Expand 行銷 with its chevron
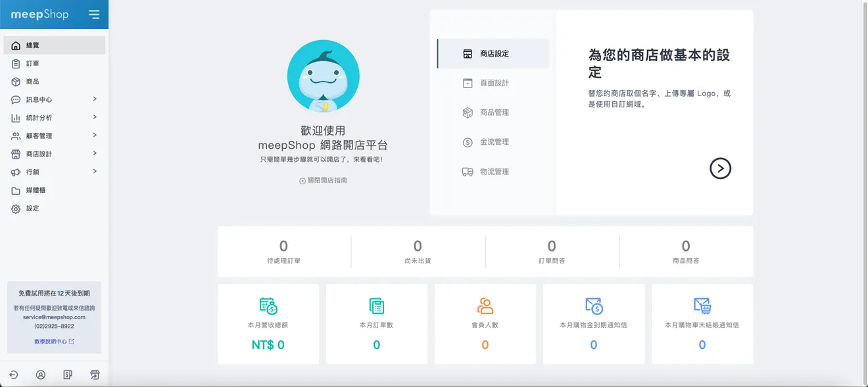This screenshot has height=387, width=868. click(95, 172)
